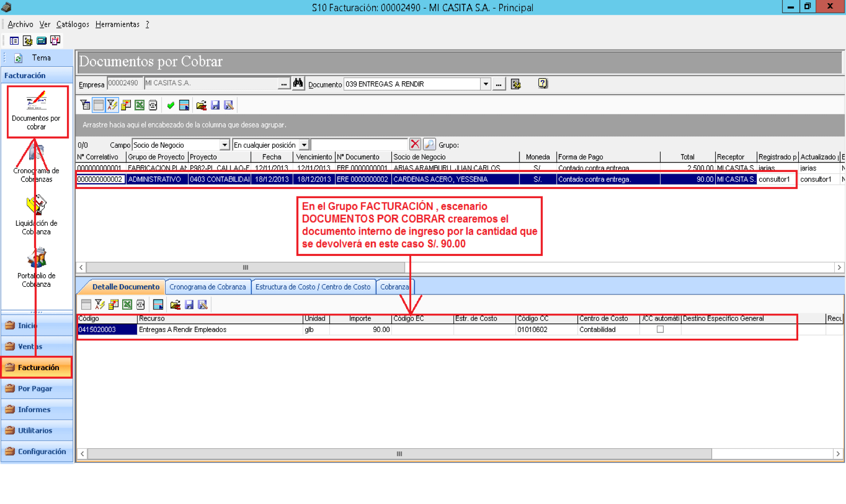
Task: Toggle the /CC automático checkbox
Action: [x=660, y=329]
